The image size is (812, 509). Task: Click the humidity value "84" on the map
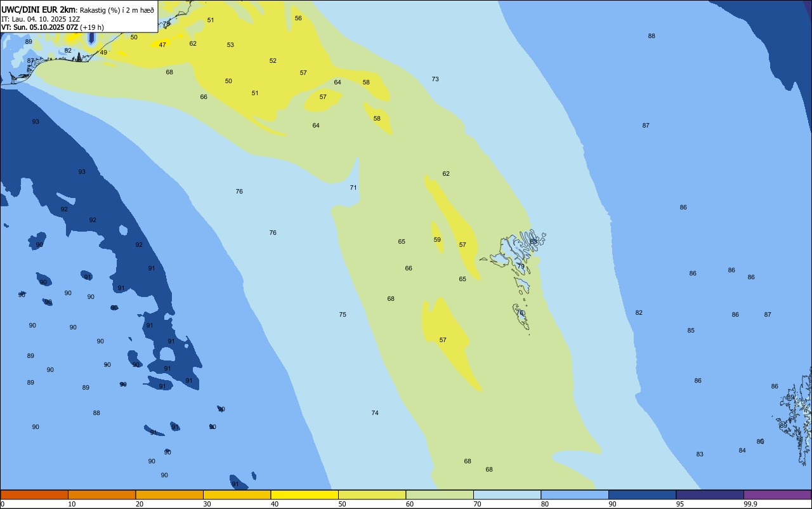point(742,451)
